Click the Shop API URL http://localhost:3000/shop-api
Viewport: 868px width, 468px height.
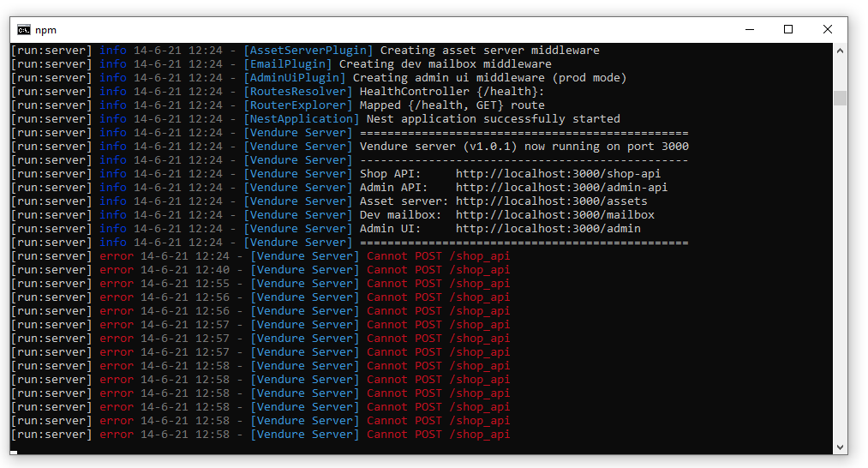(558, 174)
